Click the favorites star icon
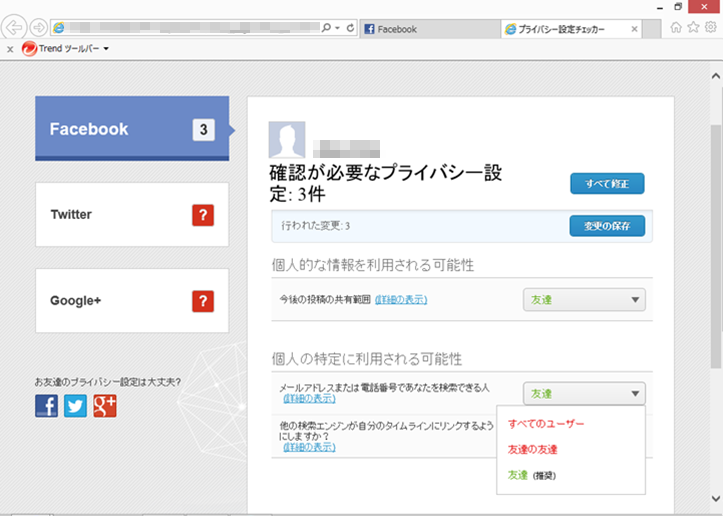The width and height of the screenshot is (723, 516). 693,28
